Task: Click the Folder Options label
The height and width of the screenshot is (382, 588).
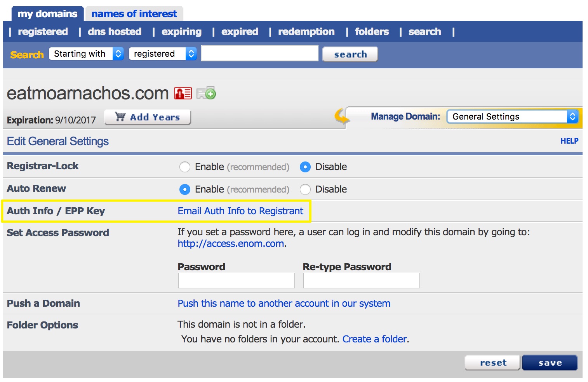Action: pos(42,325)
